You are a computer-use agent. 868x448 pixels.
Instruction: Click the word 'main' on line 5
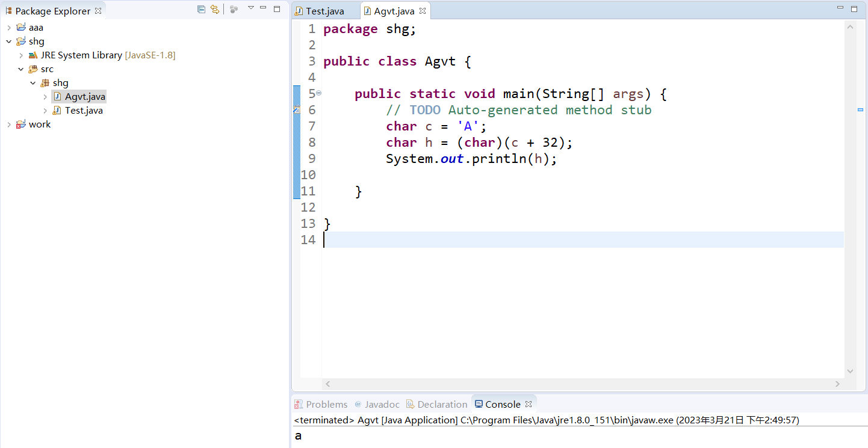point(519,94)
